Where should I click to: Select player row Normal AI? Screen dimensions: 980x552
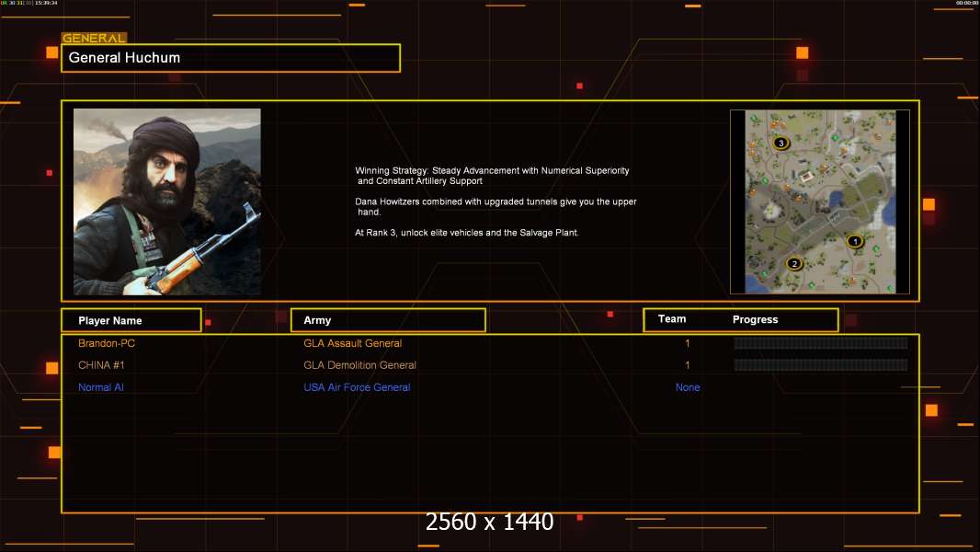[x=490, y=387]
